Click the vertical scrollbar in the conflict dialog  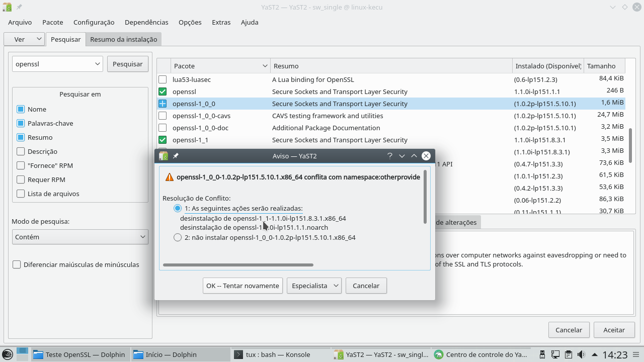tap(425, 197)
